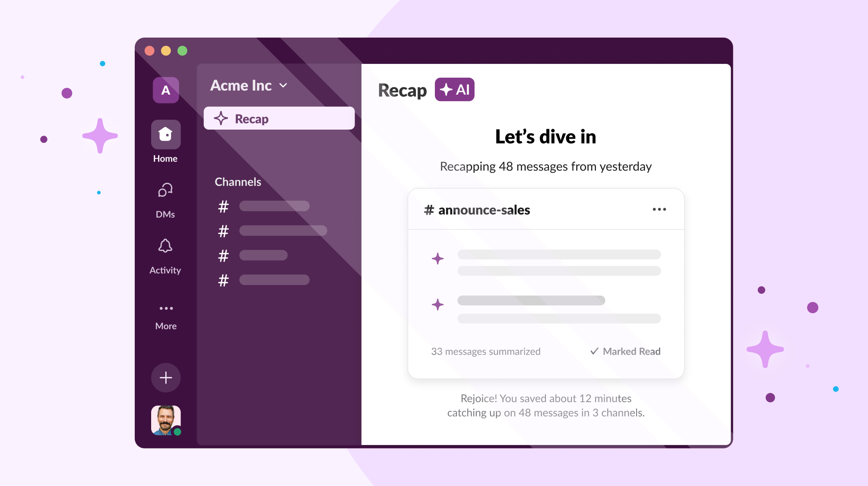Open AI Recap feature
This screenshot has height=486, width=868.
(279, 118)
